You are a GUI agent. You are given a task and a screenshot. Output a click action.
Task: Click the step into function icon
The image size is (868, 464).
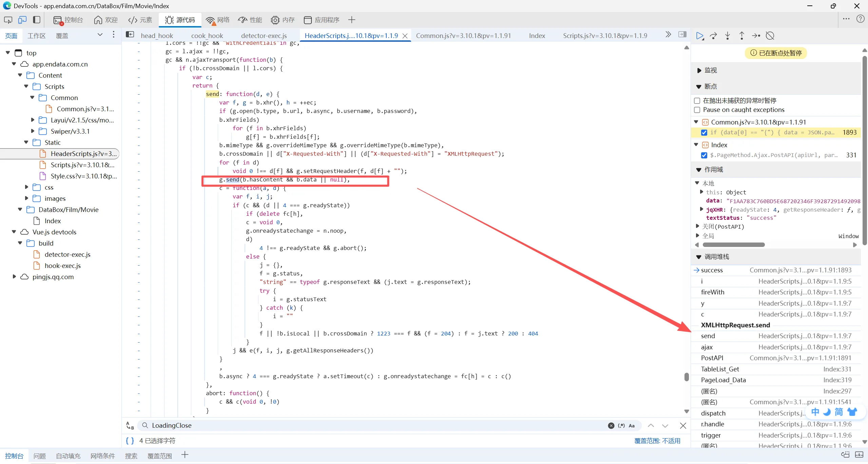pos(727,36)
